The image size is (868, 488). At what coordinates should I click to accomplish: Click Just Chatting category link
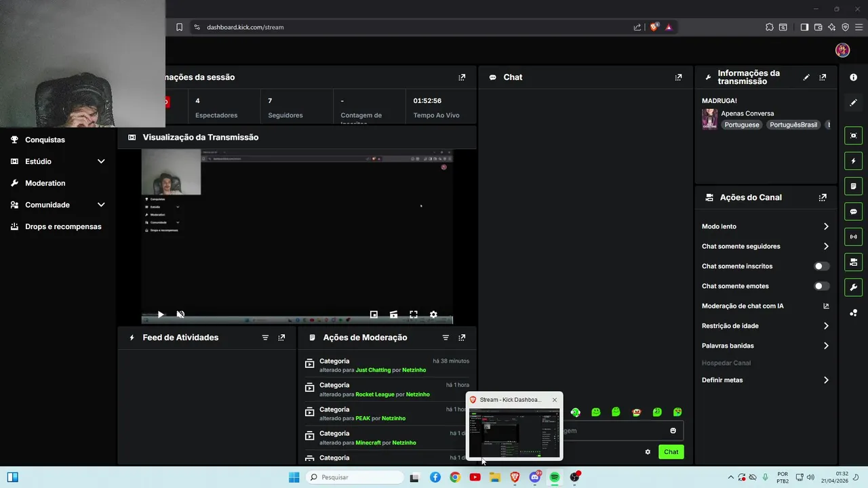[x=373, y=370]
